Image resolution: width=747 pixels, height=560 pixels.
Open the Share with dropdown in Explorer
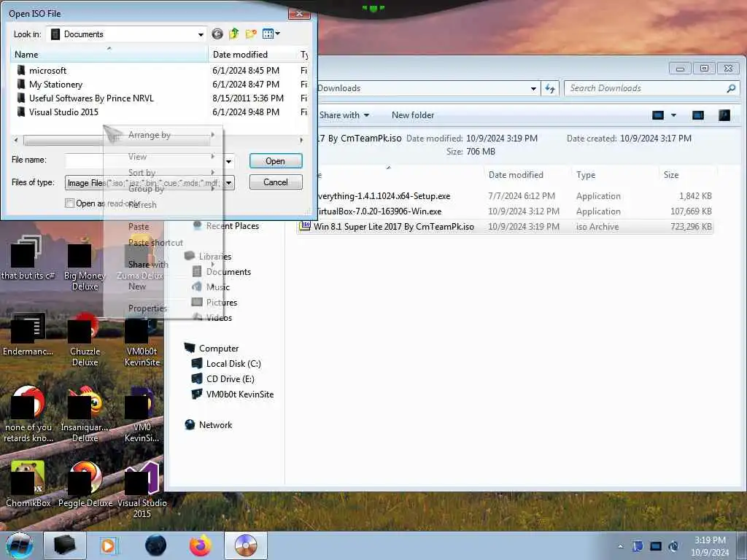344,115
